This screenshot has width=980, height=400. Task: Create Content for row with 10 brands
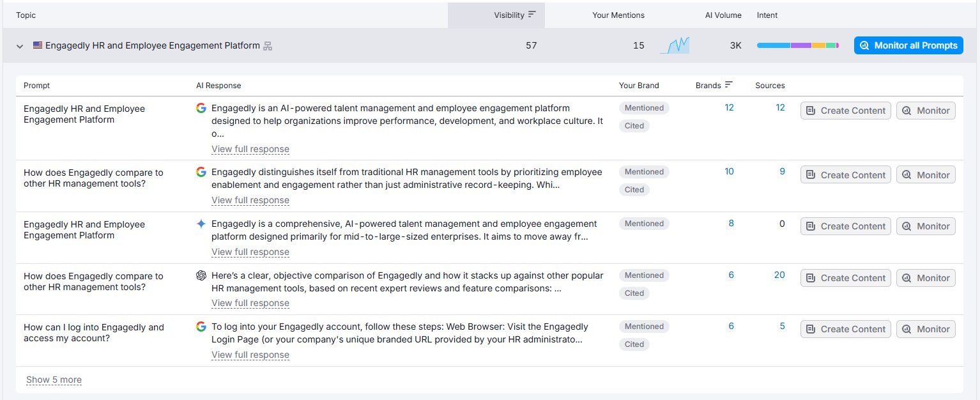(x=845, y=175)
